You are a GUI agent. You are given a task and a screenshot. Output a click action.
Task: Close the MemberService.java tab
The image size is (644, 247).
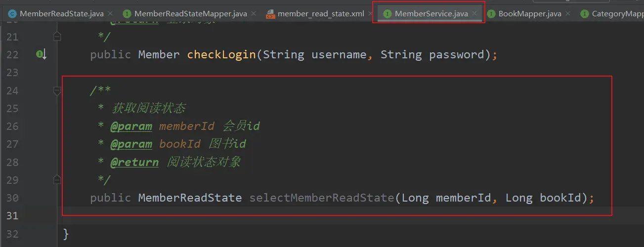(474, 14)
